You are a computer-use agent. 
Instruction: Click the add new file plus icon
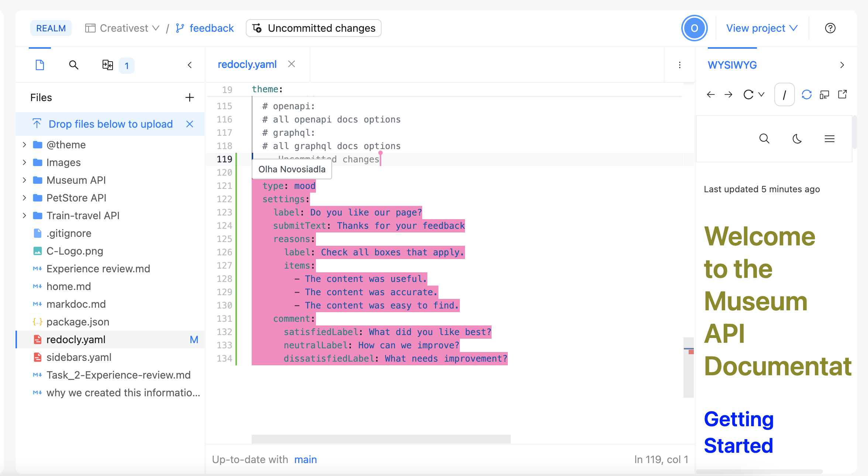[189, 97]
